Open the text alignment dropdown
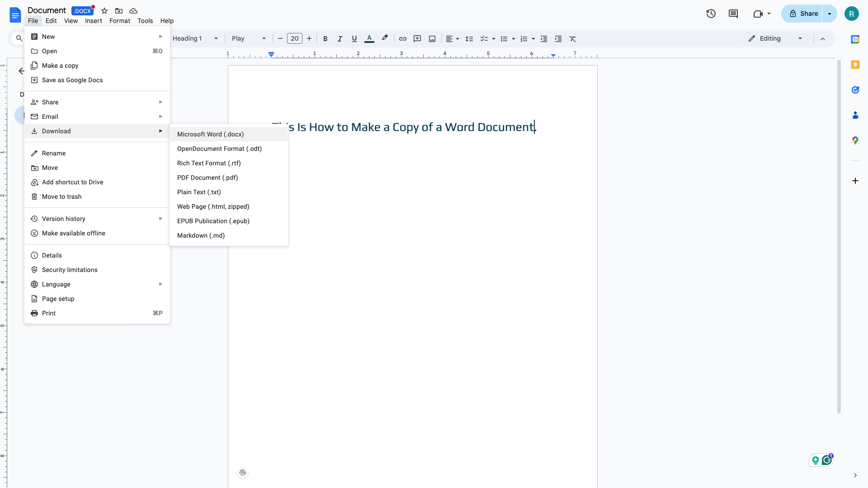Screen dimensions: 868x488 tap(452, 39)
